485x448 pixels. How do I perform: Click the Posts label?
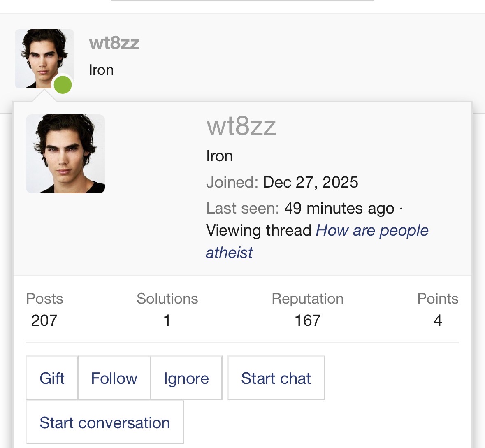(44, 299)
